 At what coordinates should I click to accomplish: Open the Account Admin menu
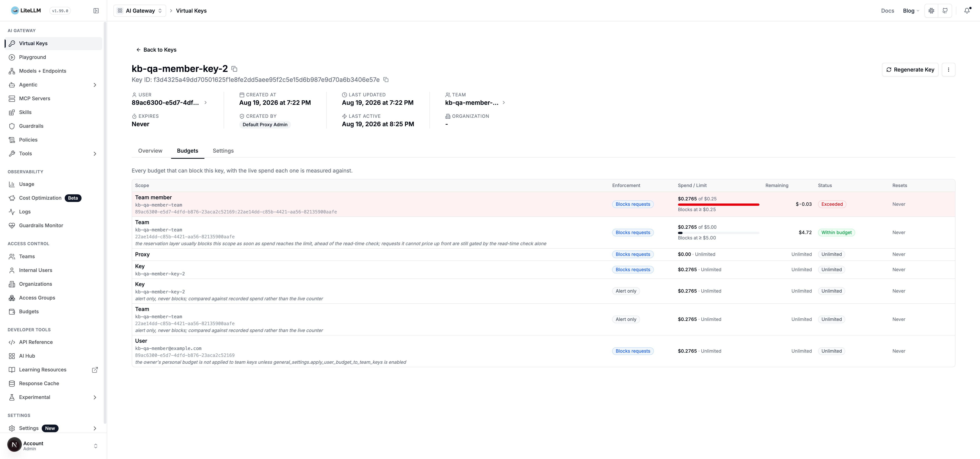53,446
